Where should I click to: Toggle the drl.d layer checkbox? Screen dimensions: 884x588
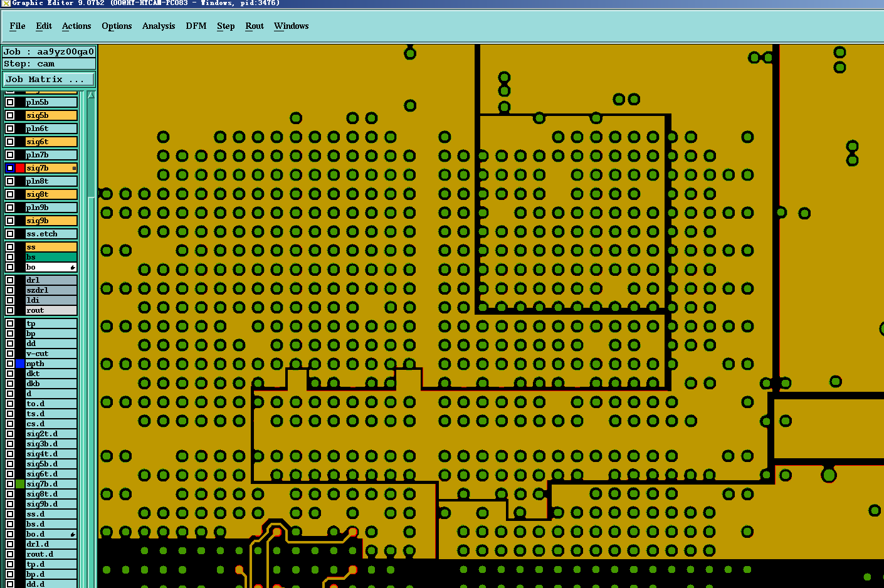click(x=10, y=544)
